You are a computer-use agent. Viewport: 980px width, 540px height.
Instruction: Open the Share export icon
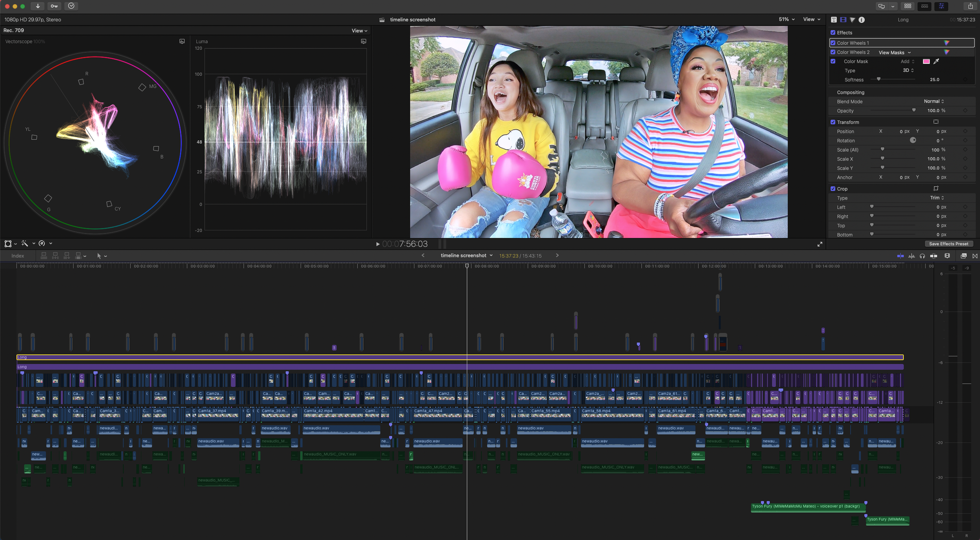pos(970,6)
